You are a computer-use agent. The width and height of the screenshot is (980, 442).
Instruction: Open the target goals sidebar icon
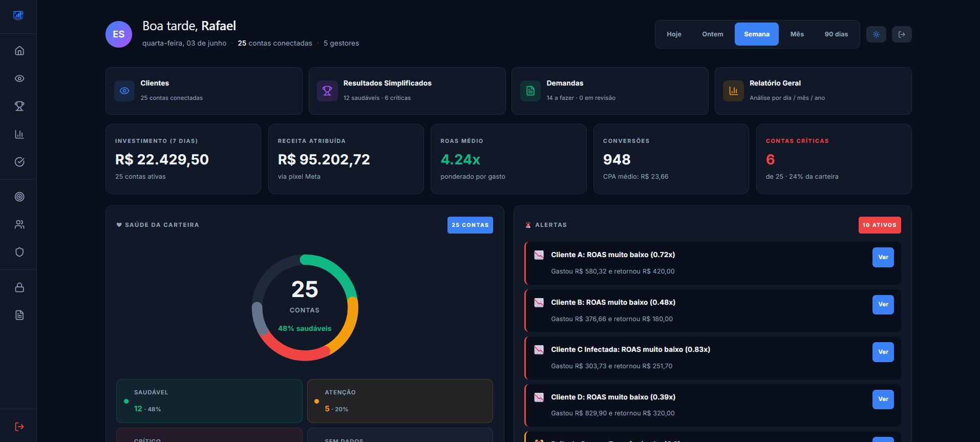point(19,197)
